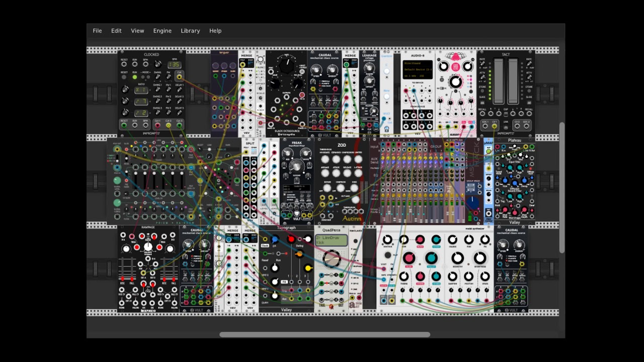Viewport: 644px width, 362px height.
Task: Click the BPM display on Clocked
Action: (x=174, y=64)
